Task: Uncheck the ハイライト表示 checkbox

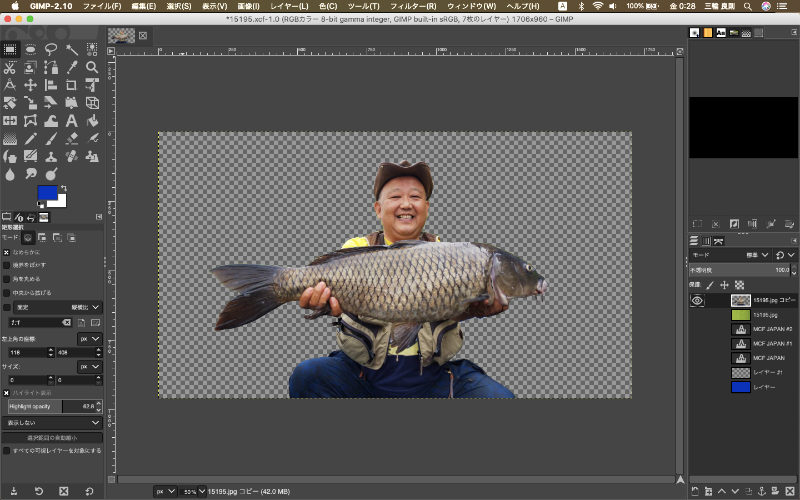Action: tap(6, 394)
